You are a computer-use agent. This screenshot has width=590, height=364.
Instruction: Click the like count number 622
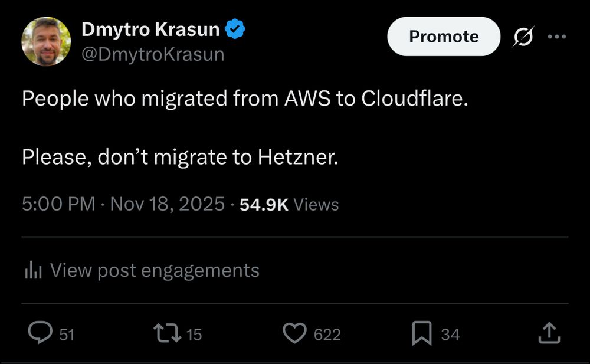tap(327, 335)
